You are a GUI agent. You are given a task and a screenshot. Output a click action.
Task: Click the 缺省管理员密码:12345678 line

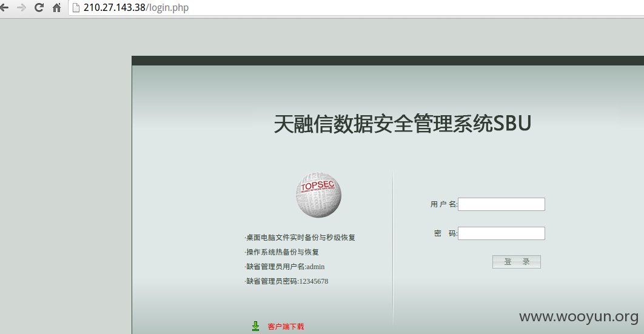tap(286, 281)
